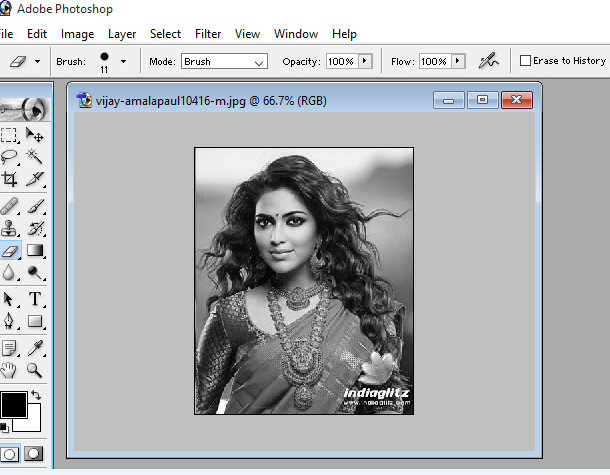Select the Type tool
610x475 pixels.
[34, 299]
